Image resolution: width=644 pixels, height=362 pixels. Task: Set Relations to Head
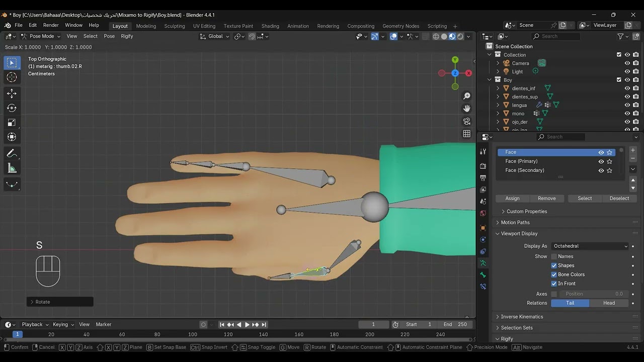point(609,303)
